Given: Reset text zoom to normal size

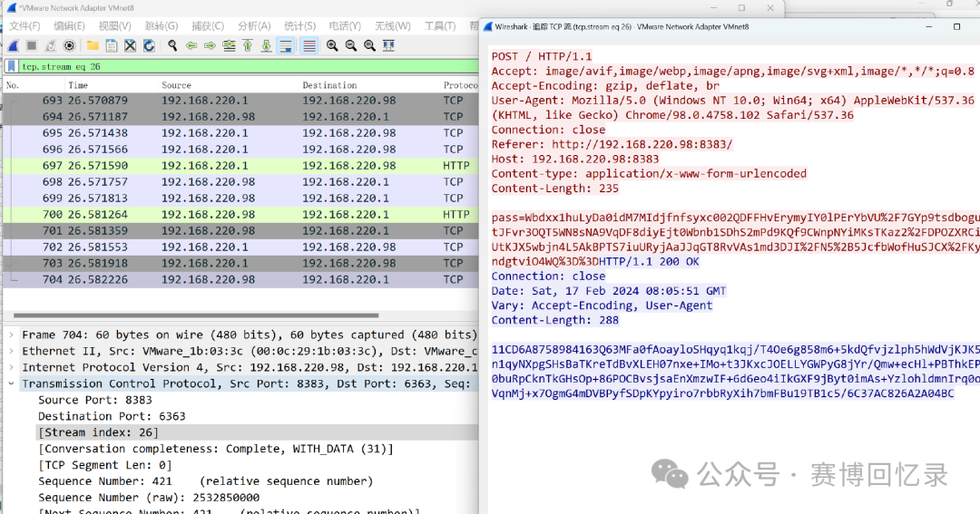Looking at the screenshot, I should (x=369, y=45).
